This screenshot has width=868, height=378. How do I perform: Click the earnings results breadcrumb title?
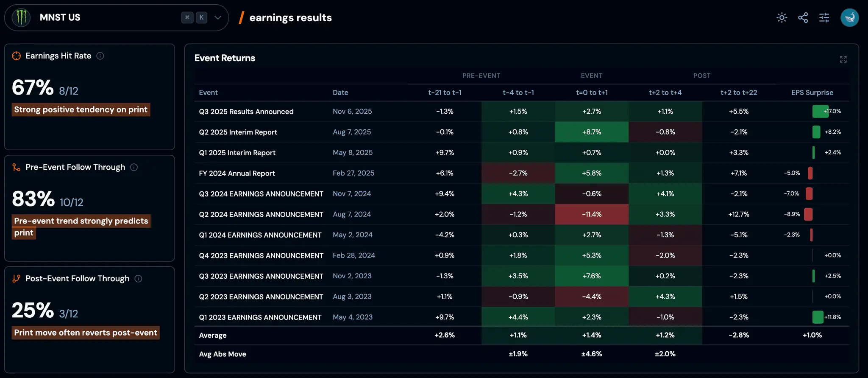(x=290, y=17)
